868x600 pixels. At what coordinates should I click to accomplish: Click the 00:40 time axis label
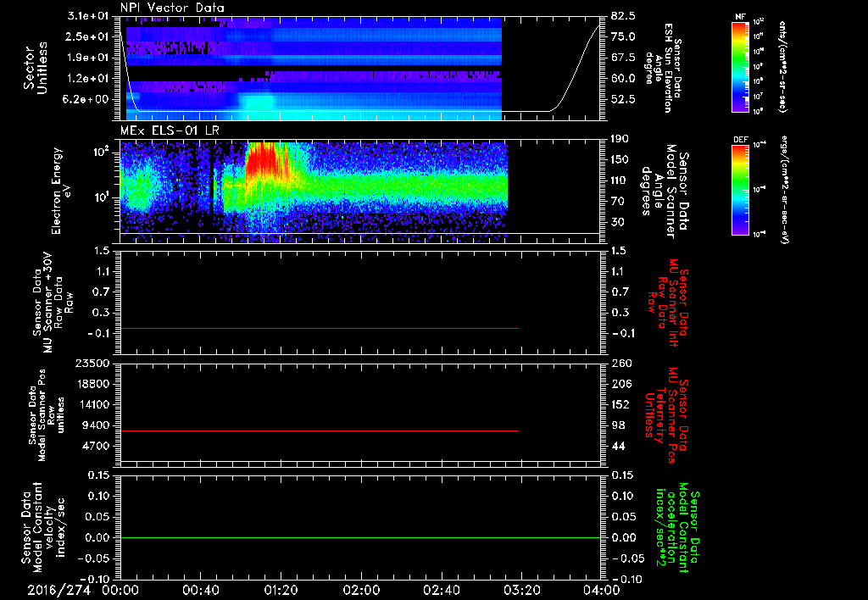click(200, 590)
